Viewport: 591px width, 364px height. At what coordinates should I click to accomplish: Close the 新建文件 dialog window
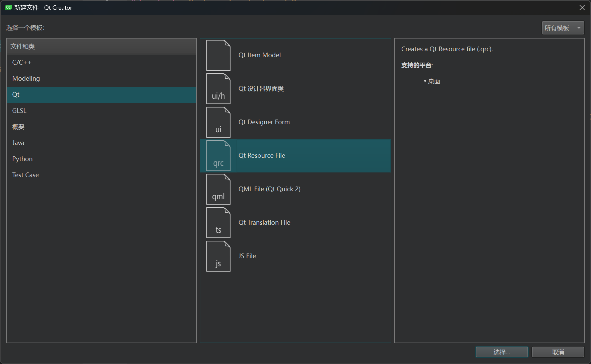[x=582, y=7]
